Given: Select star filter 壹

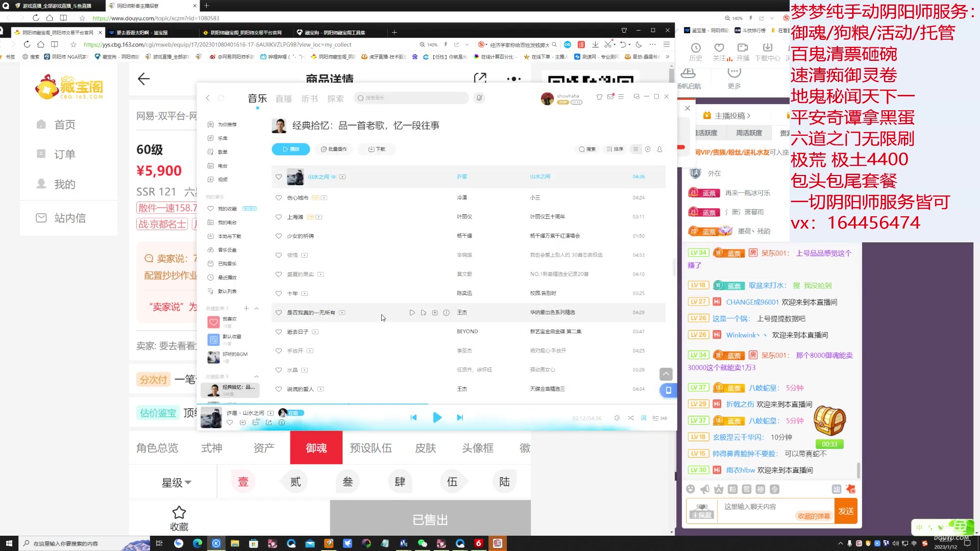Looking at the screenshot, I should (243, 482).
